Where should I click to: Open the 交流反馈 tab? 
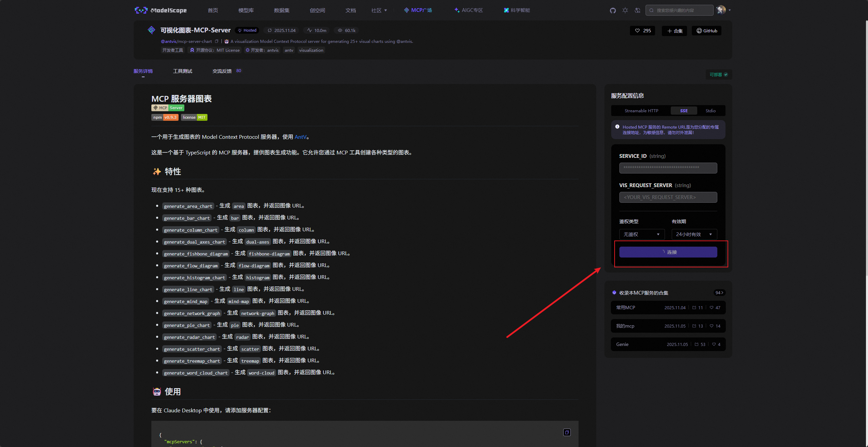tap(222, 71)
